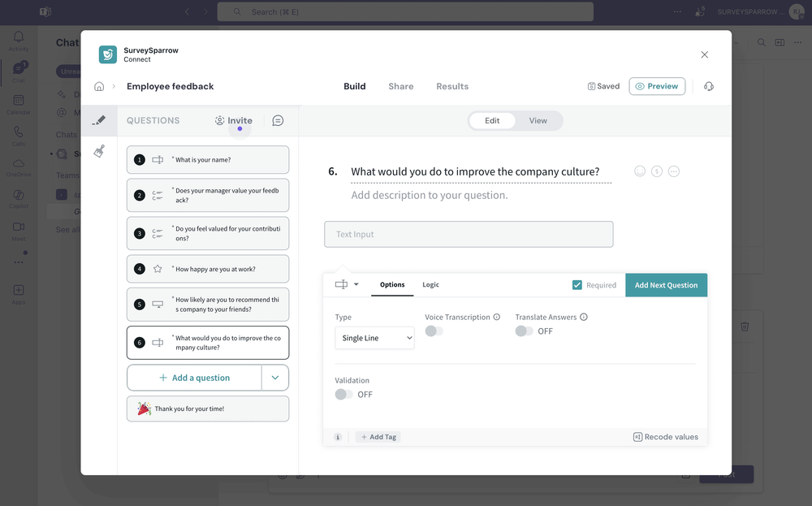Click the Preview button
812x506 pixels.
click(x=657, y=85)
